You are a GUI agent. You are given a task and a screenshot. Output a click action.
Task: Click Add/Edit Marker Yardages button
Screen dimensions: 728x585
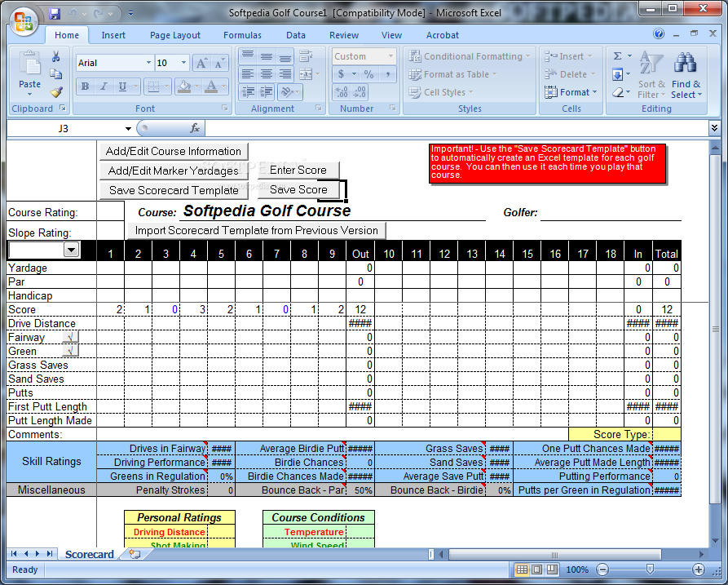coord(174,171)
